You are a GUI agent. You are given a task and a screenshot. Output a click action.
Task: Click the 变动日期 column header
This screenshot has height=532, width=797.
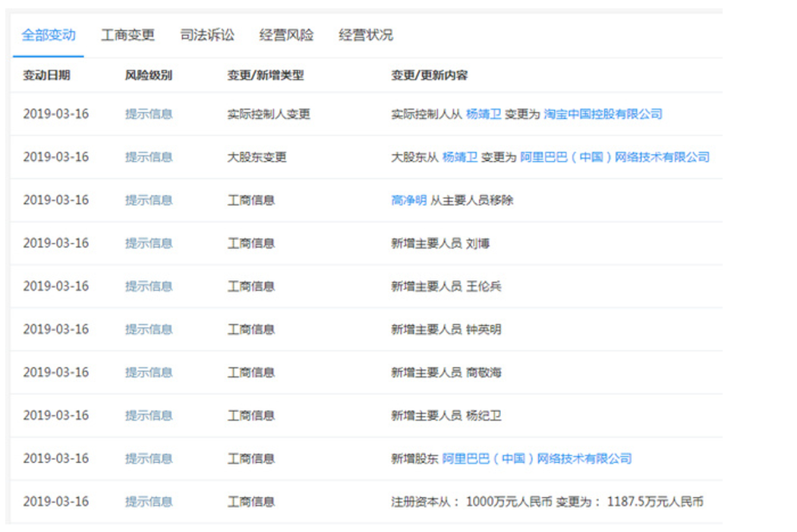click(46, 75)
